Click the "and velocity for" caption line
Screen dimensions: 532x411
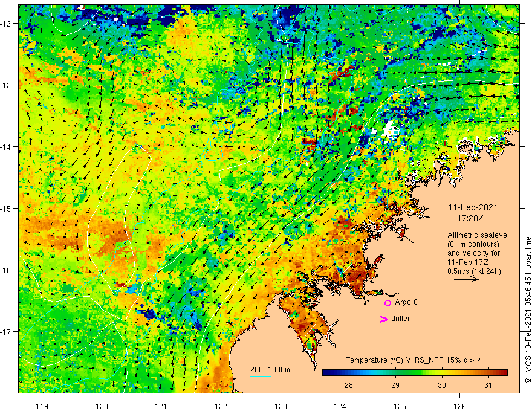coord(473,253)
